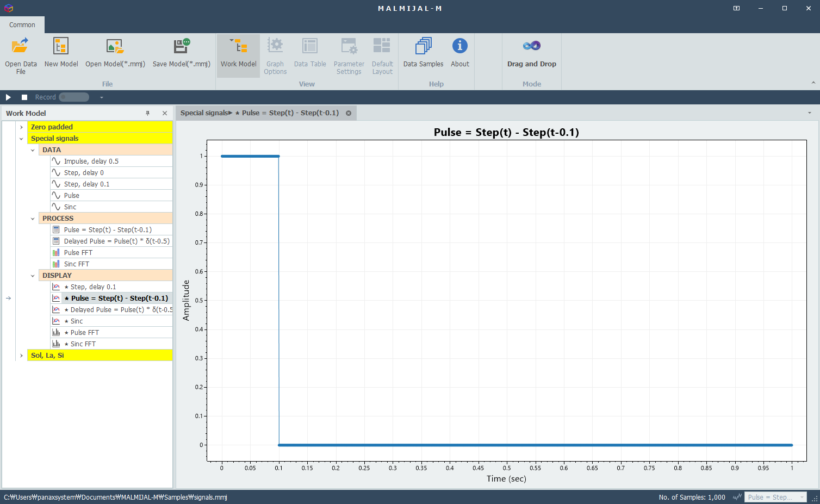Click the Open Data File icon

(21, 46)
